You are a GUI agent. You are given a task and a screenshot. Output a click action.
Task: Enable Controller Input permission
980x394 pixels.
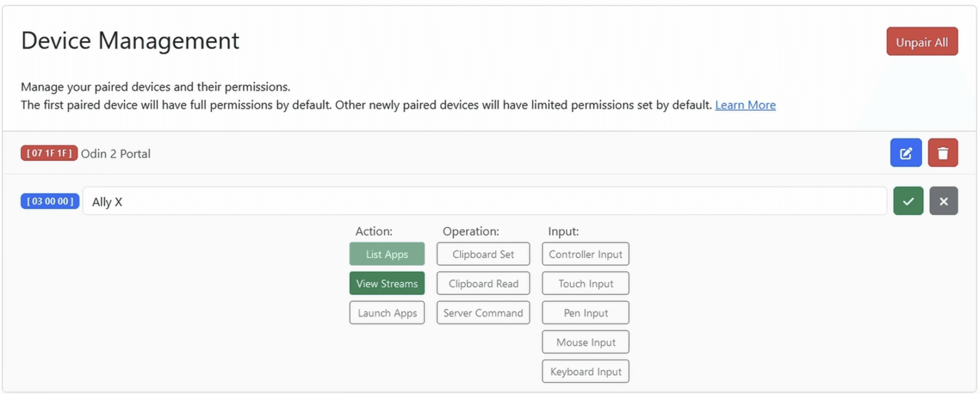point(585,254)
